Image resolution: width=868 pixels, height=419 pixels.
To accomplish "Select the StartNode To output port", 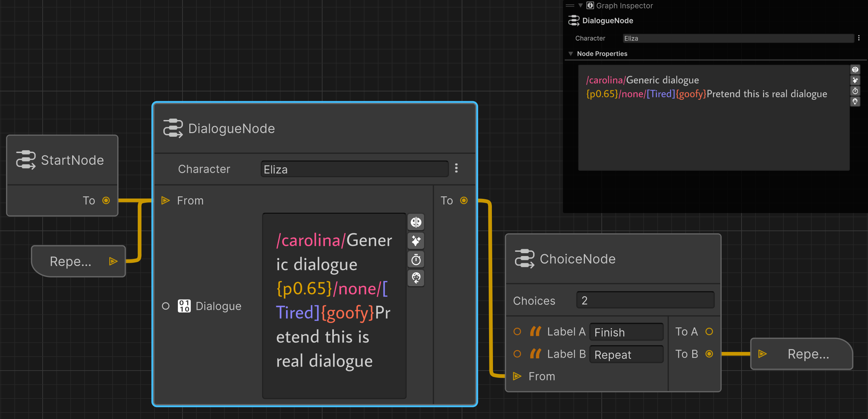I will tap(106, 200).
